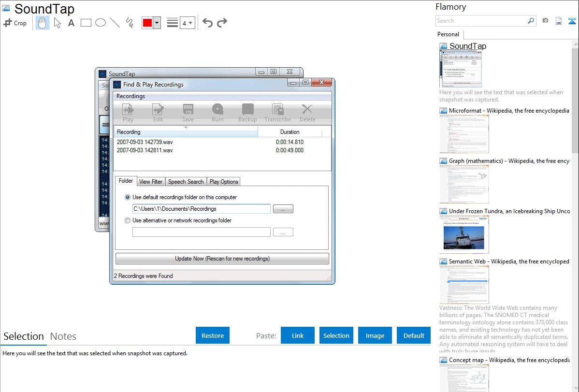Open the color dropdown arrow
Screen dimensions: 579x392
(157, 23)
